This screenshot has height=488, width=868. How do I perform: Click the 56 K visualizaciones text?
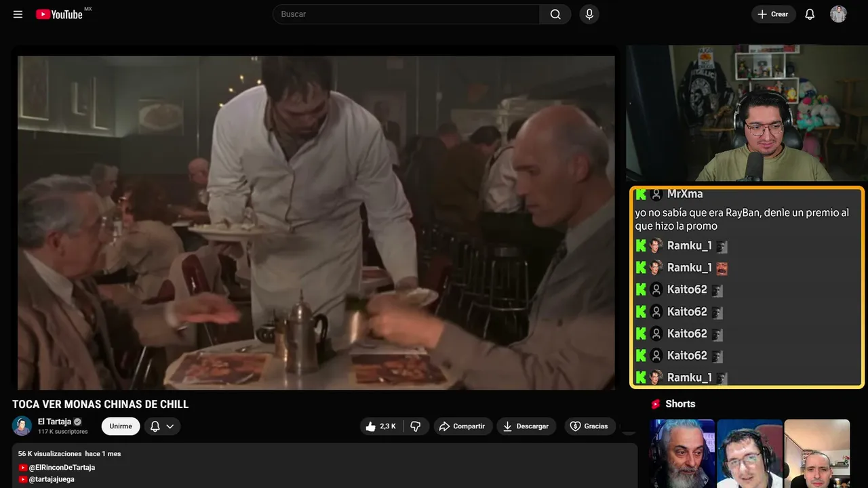click(x=50, y=453)
